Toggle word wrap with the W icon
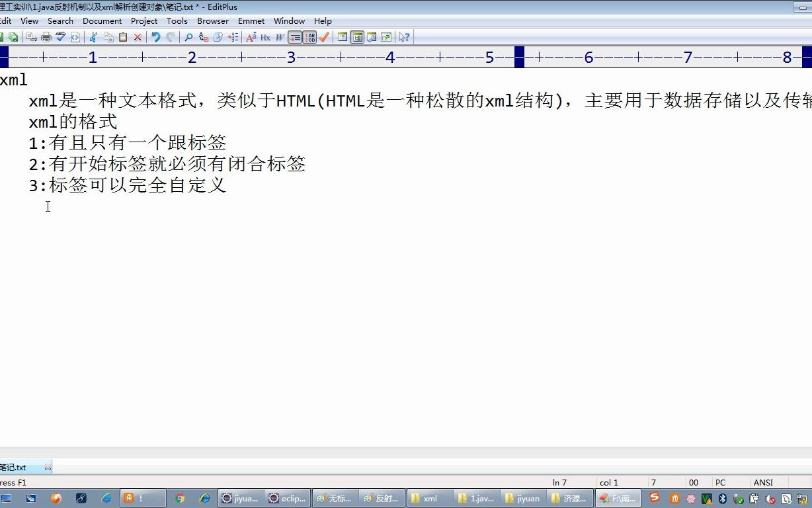The image size is (812, 508). click(x=280, y=37)
